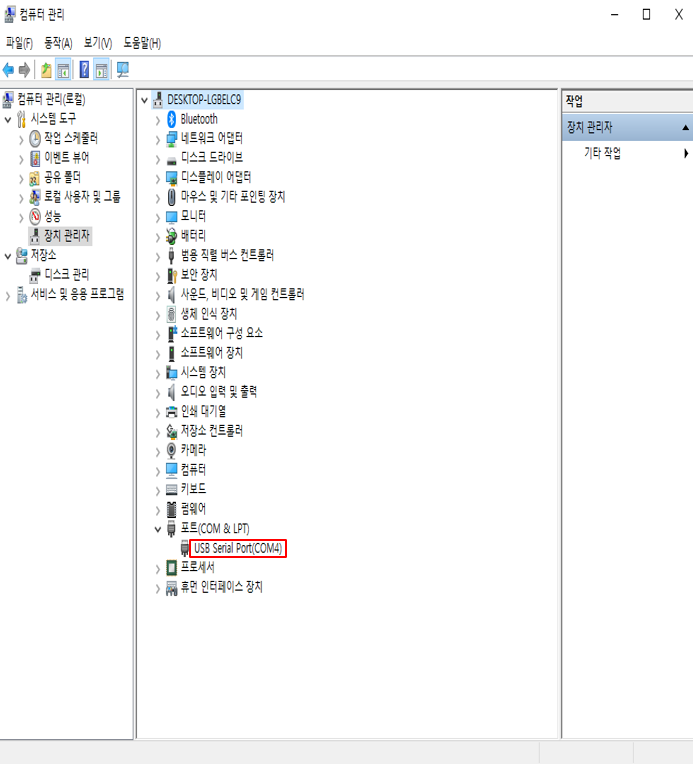Click the 배터리 icon
The height and width of the screenshot is (764, 693).
click(172, 236)
